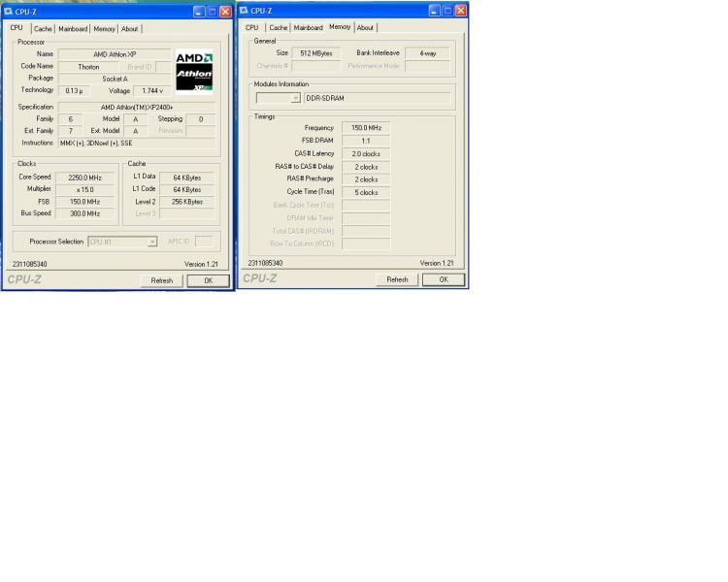728x582 pixels.
Task: Click Refresh in the right CPU-Z window
Action: coord(397,280)
